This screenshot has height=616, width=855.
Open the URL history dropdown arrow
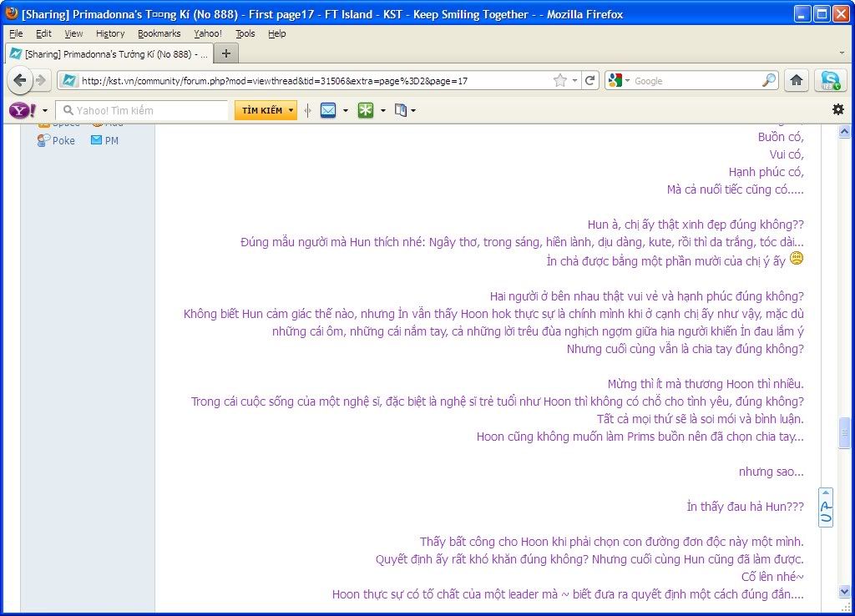pos(574,81)
